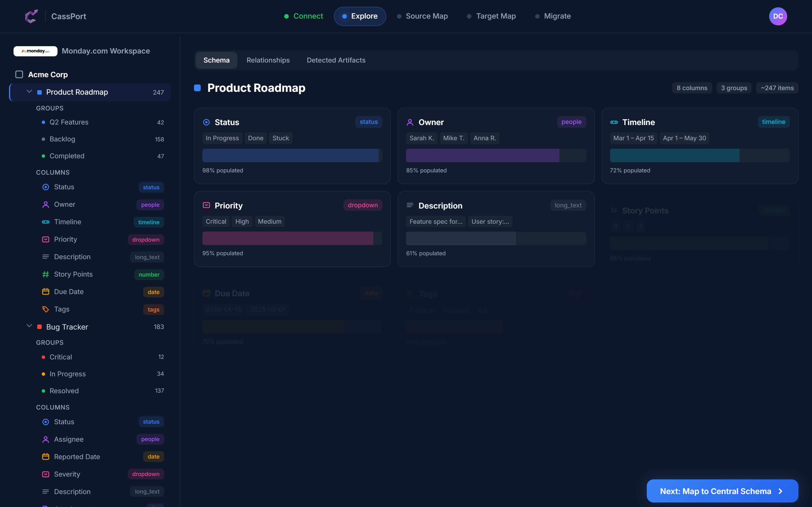Collapse the Bug Tracker board tree

pyautogui.click(x=29, y=326)
